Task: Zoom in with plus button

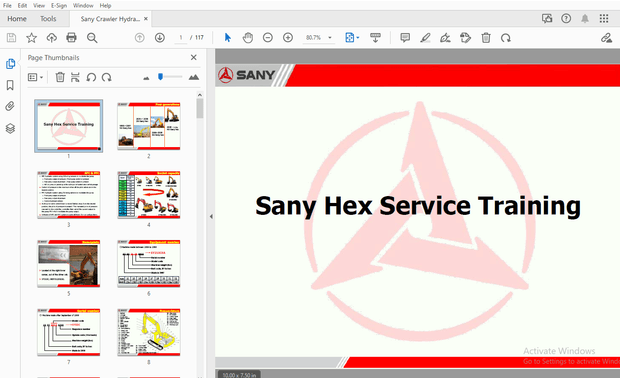Action: click(x=288, y=38)
